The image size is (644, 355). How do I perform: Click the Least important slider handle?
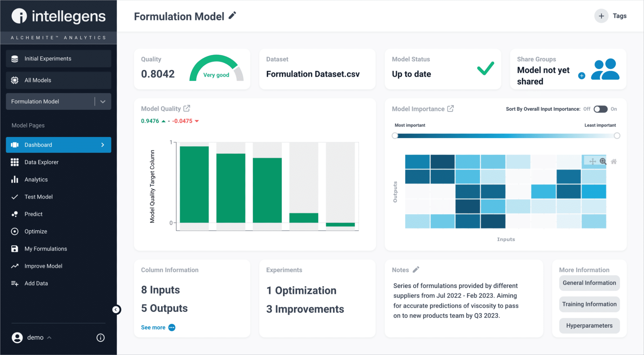point(617,136)
